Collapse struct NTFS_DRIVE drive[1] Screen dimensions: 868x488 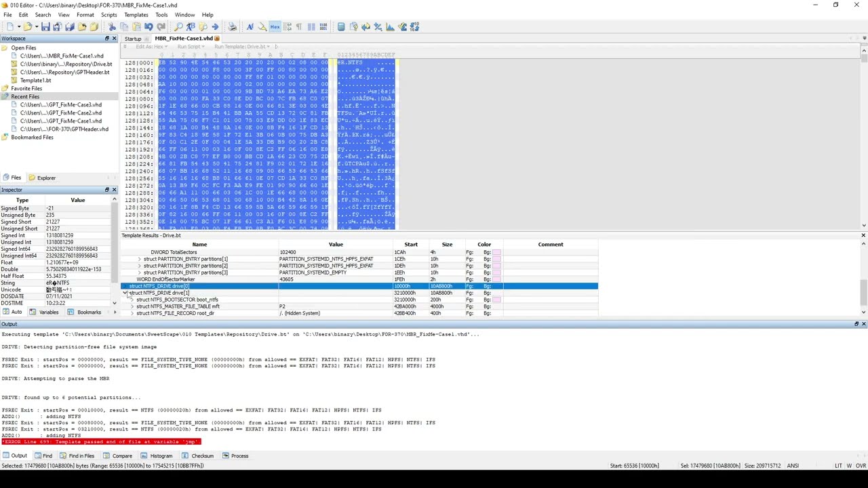tap(125, 293)
